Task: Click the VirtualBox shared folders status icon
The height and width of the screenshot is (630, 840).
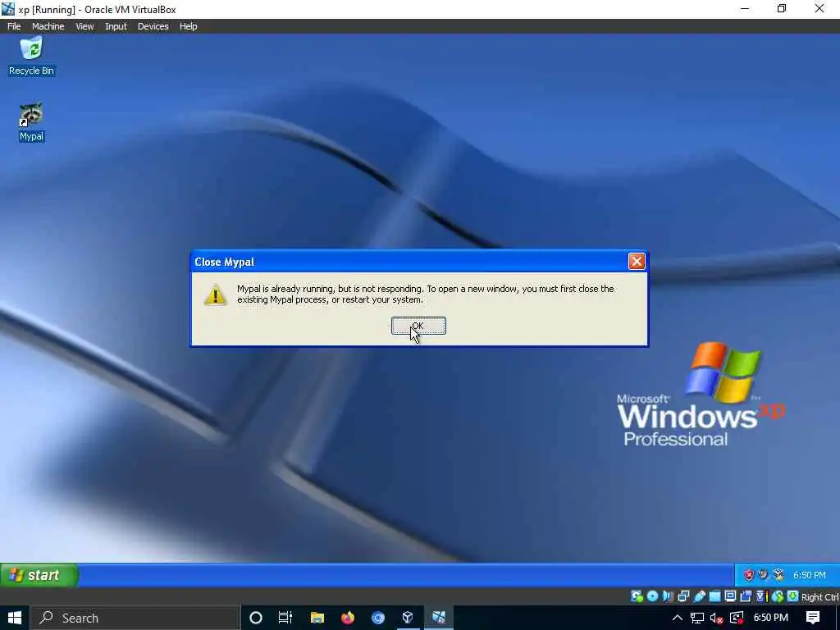Action: click(714, 596)
